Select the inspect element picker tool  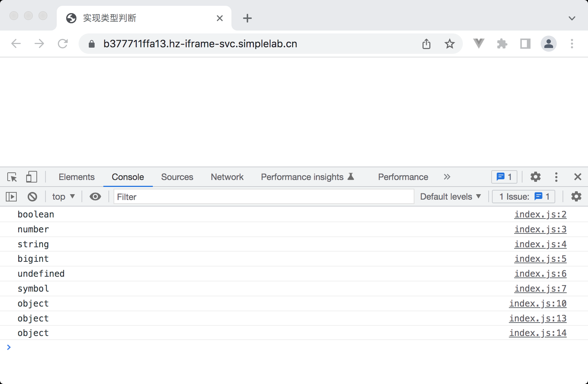pos(12,177)
